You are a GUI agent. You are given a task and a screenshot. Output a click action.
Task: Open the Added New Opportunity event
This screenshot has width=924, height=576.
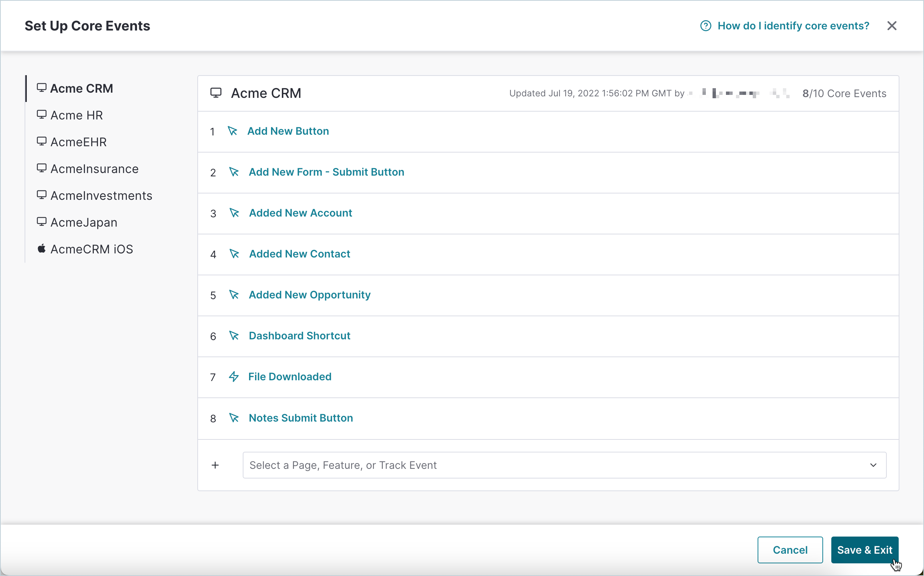[x=309, y=295]
